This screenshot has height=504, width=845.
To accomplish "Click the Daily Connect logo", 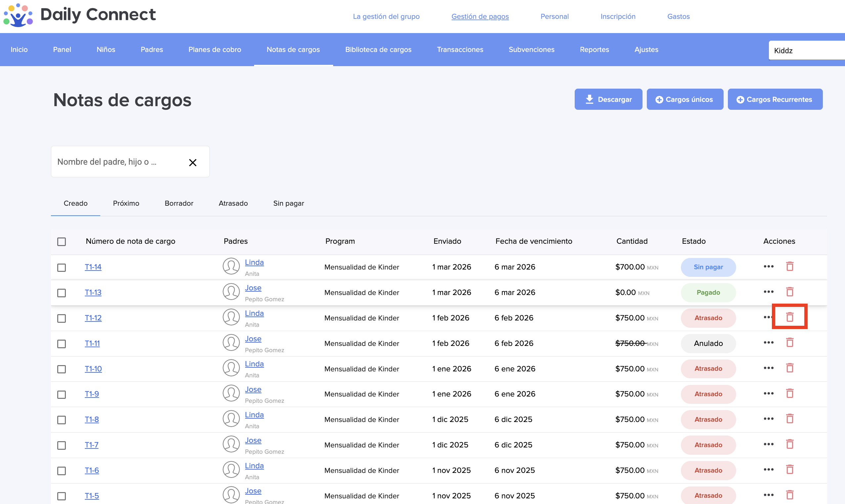I will point(79,15).
